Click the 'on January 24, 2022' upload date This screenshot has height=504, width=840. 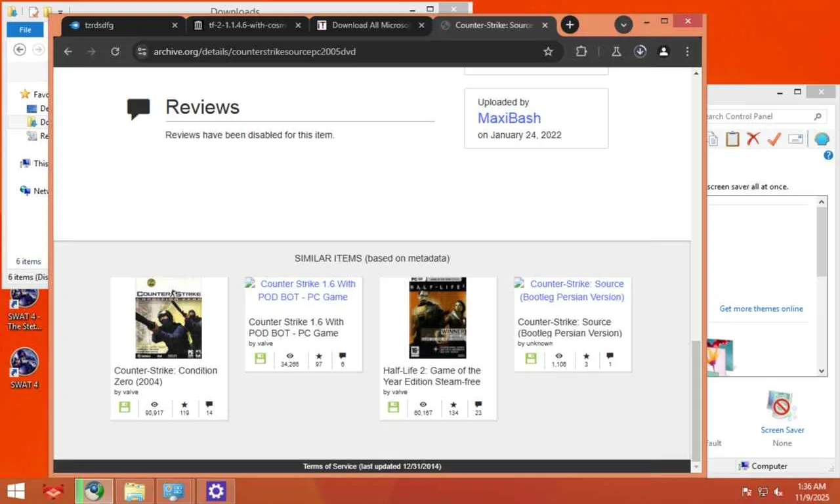click(519, 135)
